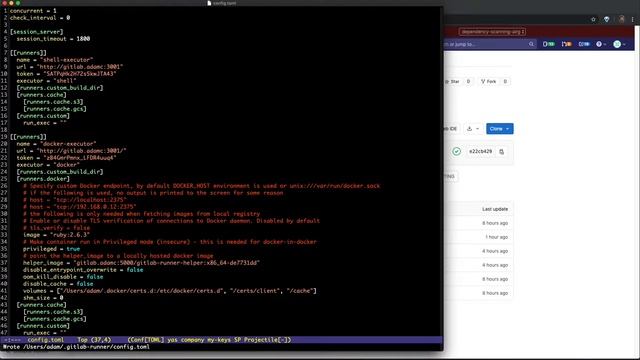Click the '# host = "tcp://localhost:2375"' comment line
This screenshot has width=640, height=360.
tap(75, 200)
